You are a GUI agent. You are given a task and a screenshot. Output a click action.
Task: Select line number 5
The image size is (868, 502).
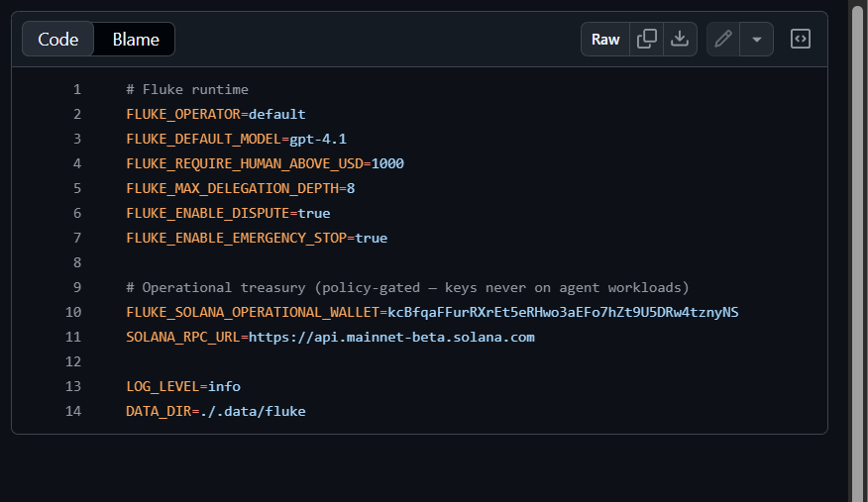point(77,188)
